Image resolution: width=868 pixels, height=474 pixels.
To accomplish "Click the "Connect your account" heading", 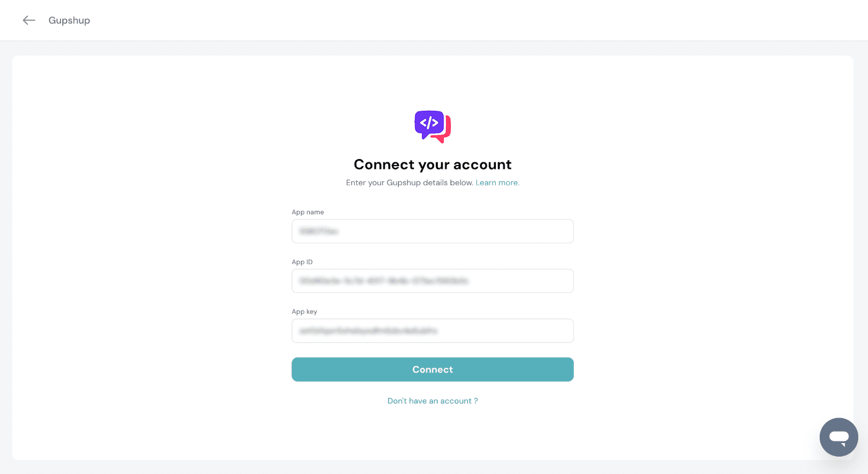I will coord(432,165).
